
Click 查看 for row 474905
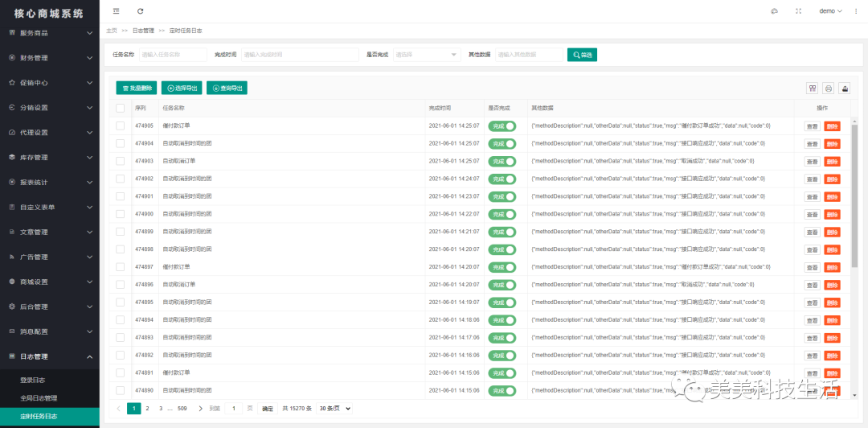point(812,126)
